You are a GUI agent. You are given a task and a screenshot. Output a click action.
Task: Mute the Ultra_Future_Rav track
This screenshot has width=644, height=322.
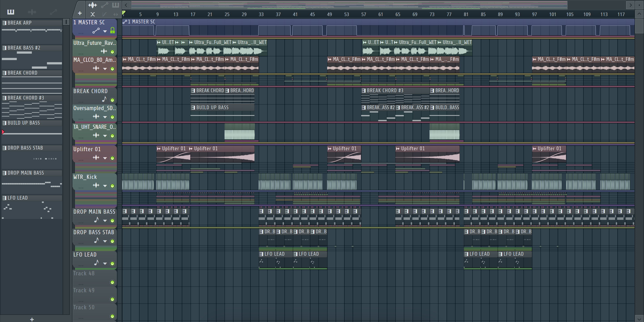[x=112, y=52]
